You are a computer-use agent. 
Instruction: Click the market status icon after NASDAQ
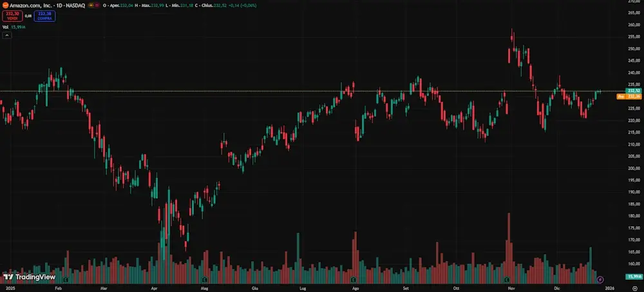tap(90, 5)
